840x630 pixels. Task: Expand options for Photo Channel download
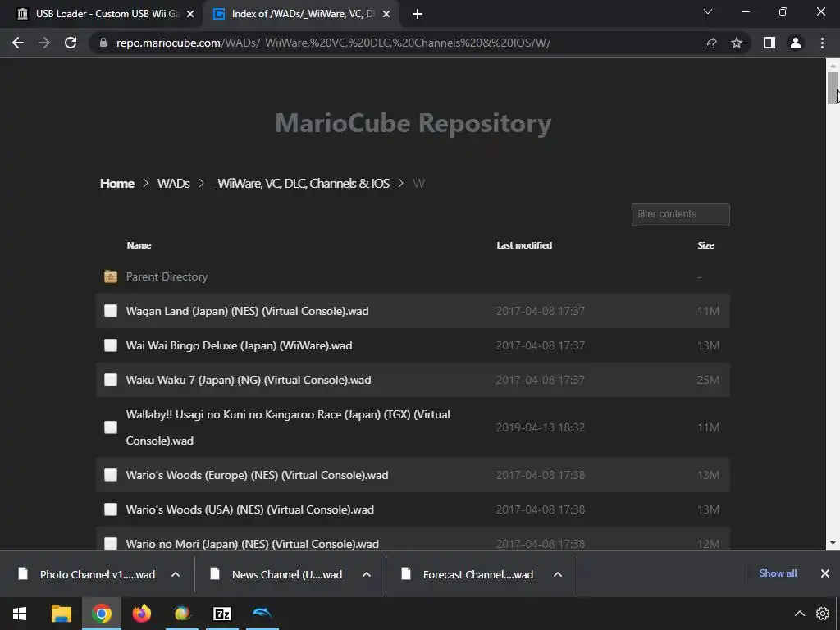[176, 574]
